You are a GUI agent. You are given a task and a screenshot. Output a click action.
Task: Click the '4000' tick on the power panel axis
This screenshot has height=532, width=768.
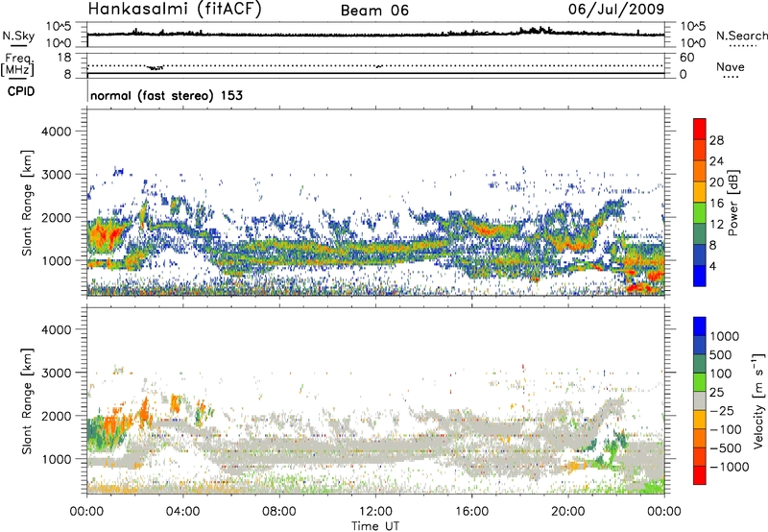click(56, 132)
